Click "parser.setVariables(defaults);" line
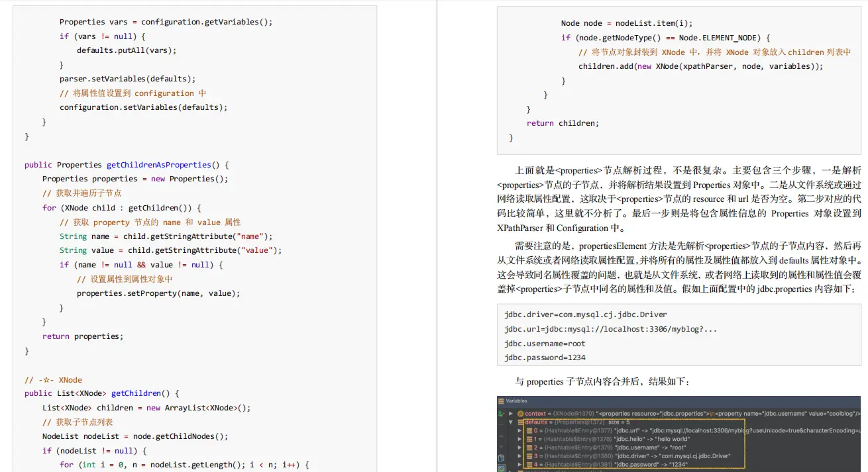 point(128,79)
